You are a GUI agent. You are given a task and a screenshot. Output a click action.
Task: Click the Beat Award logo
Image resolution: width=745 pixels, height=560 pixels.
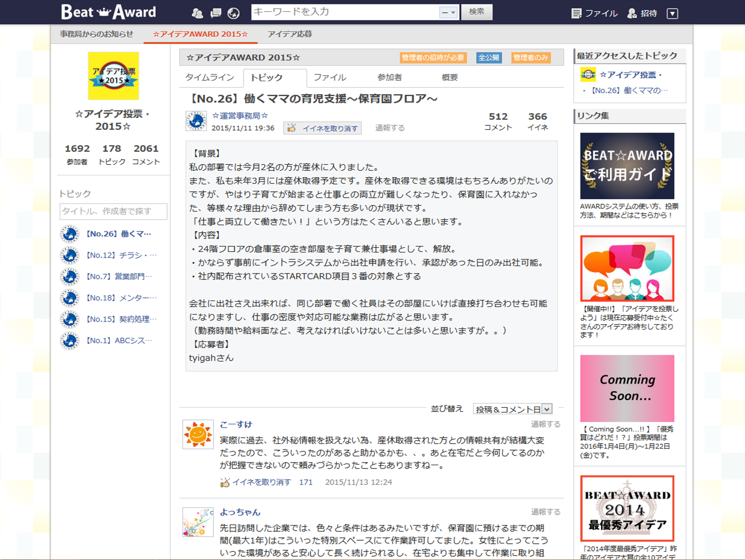(x=108, y=12)
